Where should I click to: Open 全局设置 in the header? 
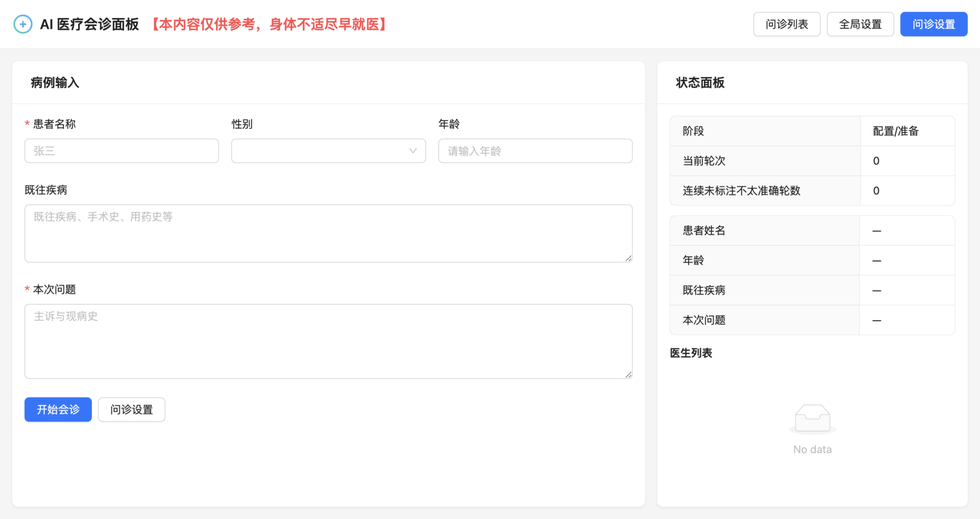click(860, 24)
